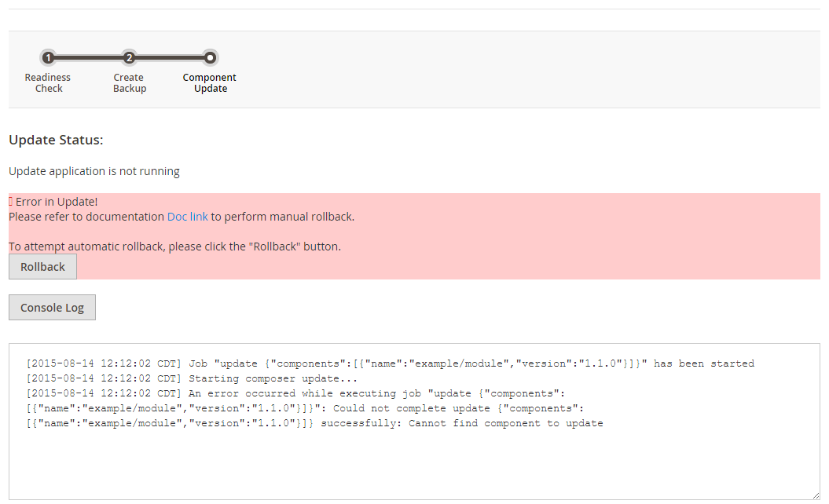Click progress bar between steps 1 and 2
The image size is (829, 504).
[x=89, y=57]
